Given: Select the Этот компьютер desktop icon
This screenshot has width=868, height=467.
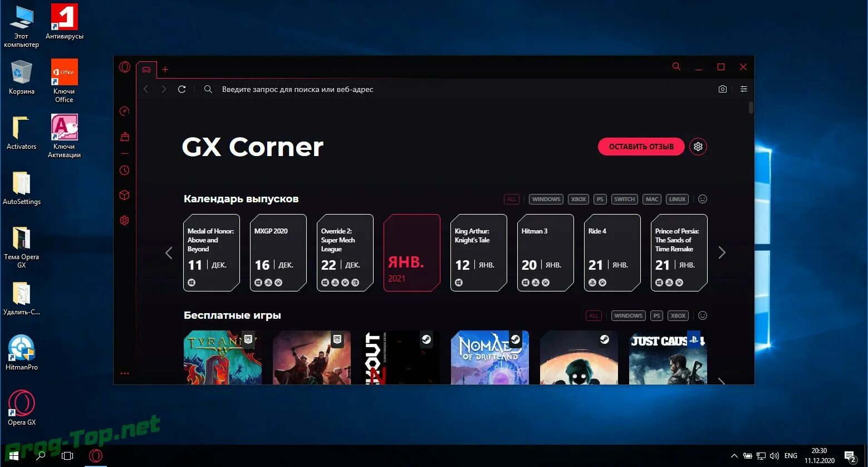Looking at the screenshot, I should pyautogui.click(x=21, y=26).
